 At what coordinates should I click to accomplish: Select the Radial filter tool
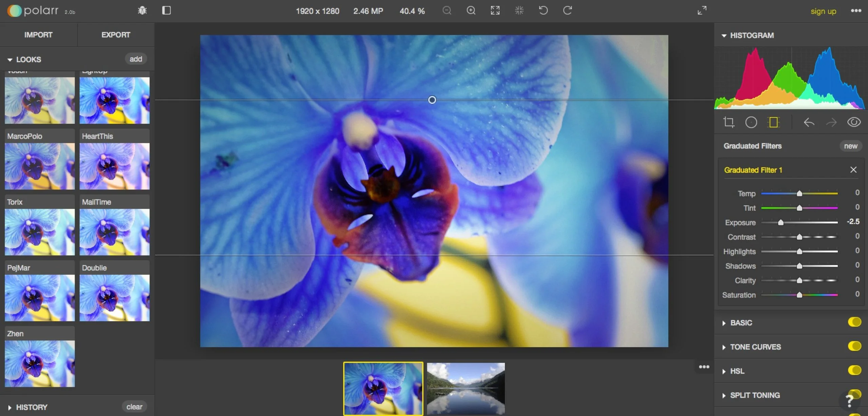(751, 122)
